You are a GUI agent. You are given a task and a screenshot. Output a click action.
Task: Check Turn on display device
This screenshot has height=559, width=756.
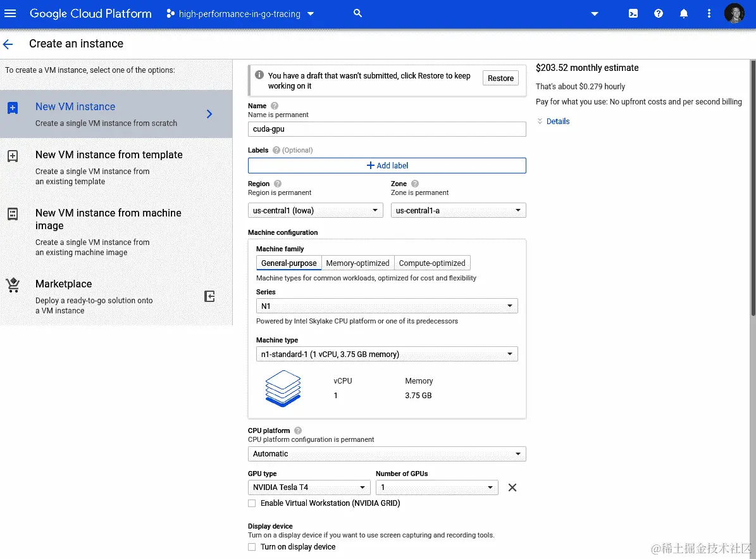[x=252, y=547]
